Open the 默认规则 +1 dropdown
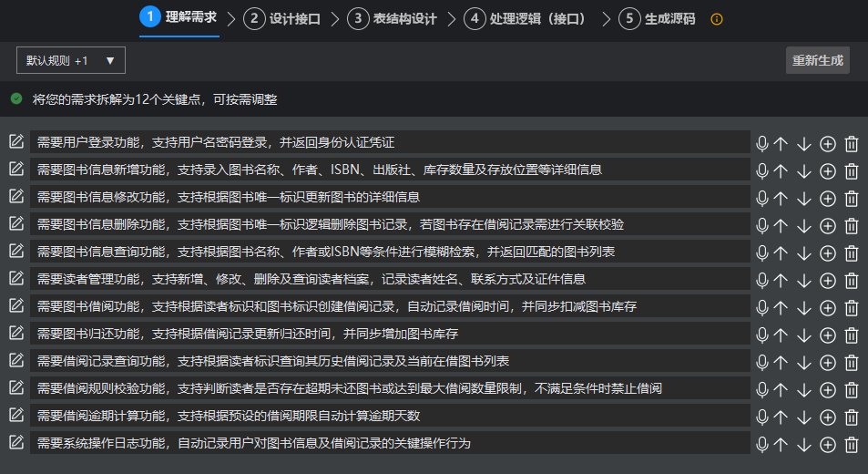This screenshot has height=474, width=868. coord(71,60)
